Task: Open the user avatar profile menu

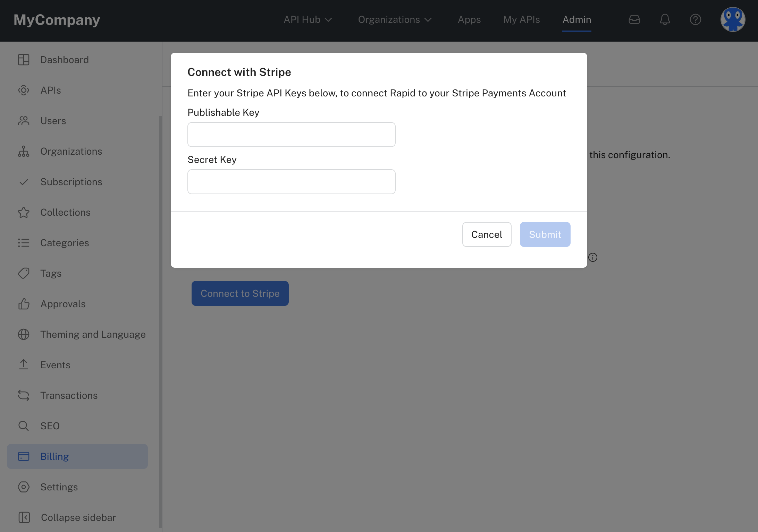Action: (733, 19)
